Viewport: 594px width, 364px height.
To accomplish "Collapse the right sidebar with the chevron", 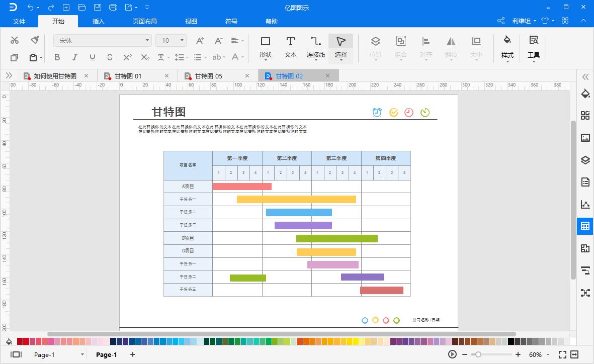I will pos(585,77).
